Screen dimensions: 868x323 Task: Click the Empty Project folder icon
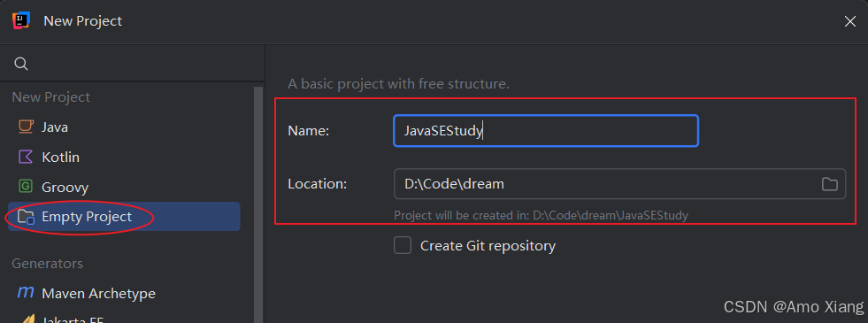27,217
